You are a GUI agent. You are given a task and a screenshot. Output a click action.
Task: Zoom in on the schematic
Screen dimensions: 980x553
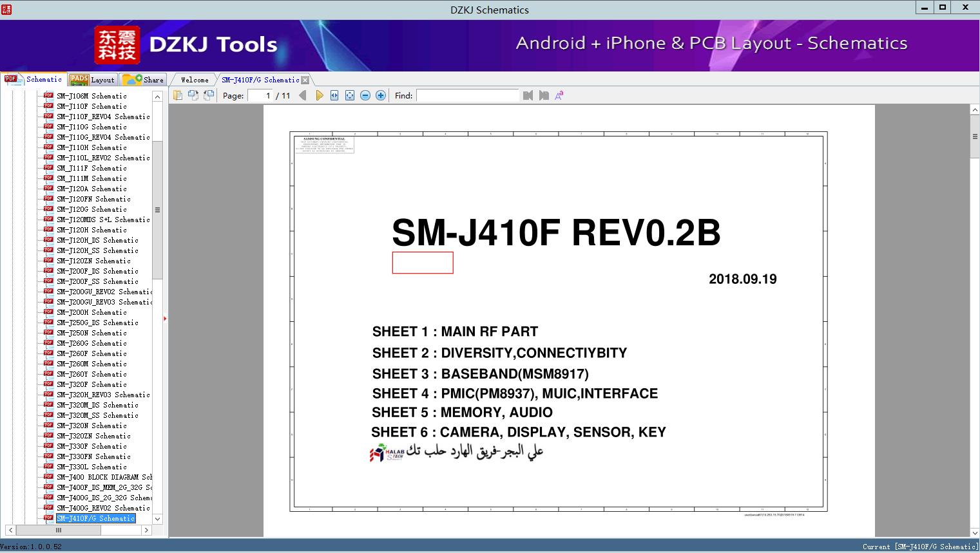click(x=381, y=95)
